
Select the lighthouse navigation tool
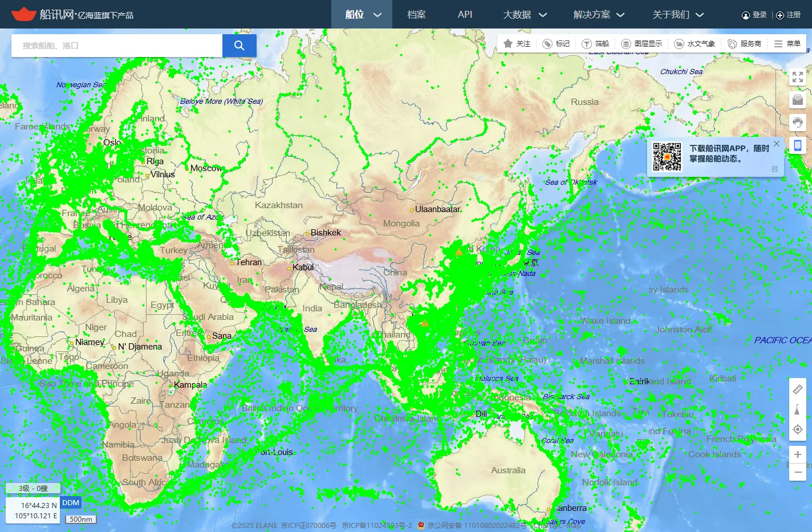[798, 409]
